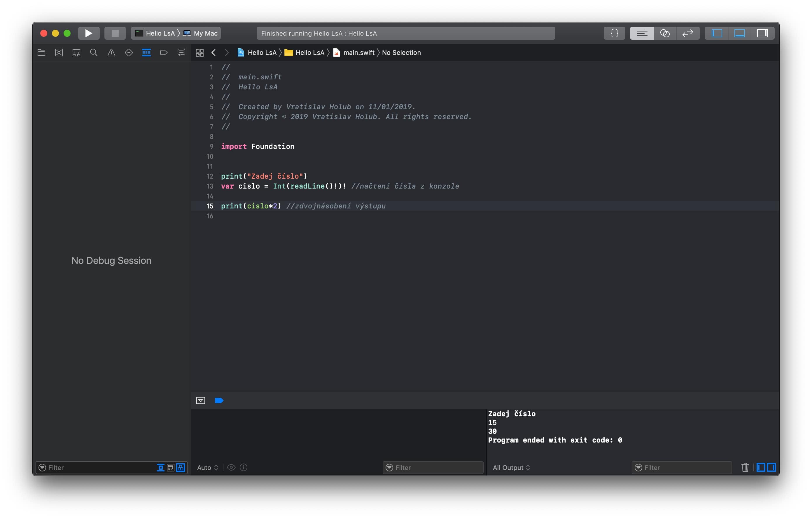
Task: Open the Project navigator folder icon
Action: coord(41,53)
